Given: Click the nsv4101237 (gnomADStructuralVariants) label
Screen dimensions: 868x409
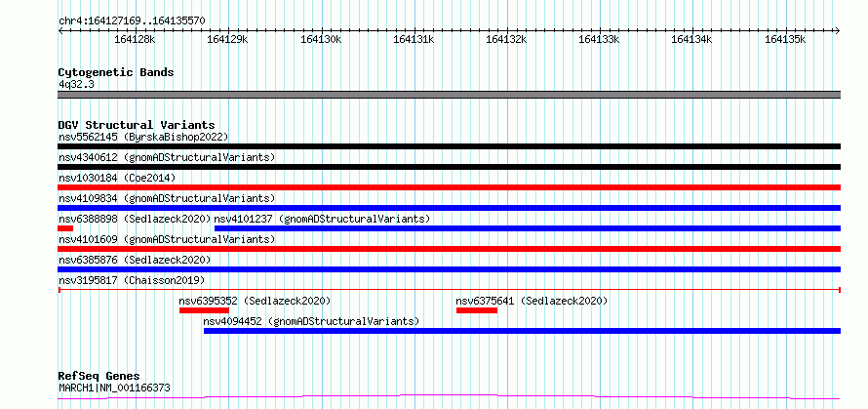Looking at the screenshot, I should [x=322, y=219].
